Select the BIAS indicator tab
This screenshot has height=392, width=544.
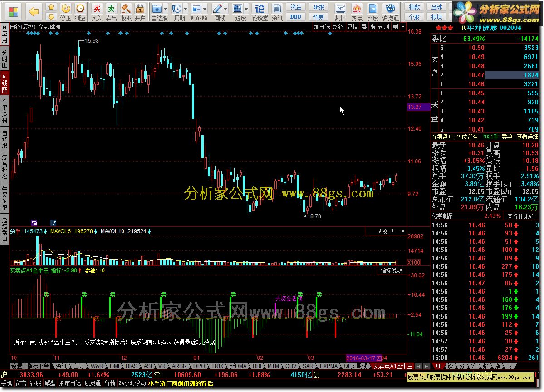[132, 366]
